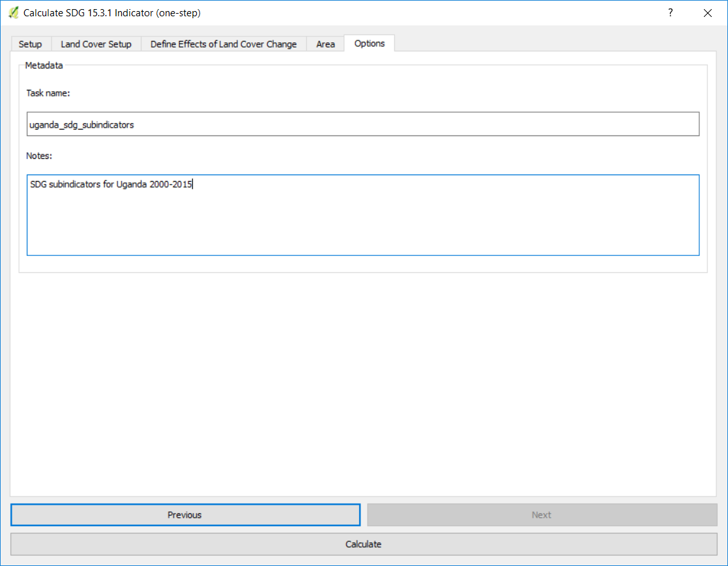Viewport: 728px width, 566px height.
Task: Click the blank panel area below Metadata group
Action: 362,384
